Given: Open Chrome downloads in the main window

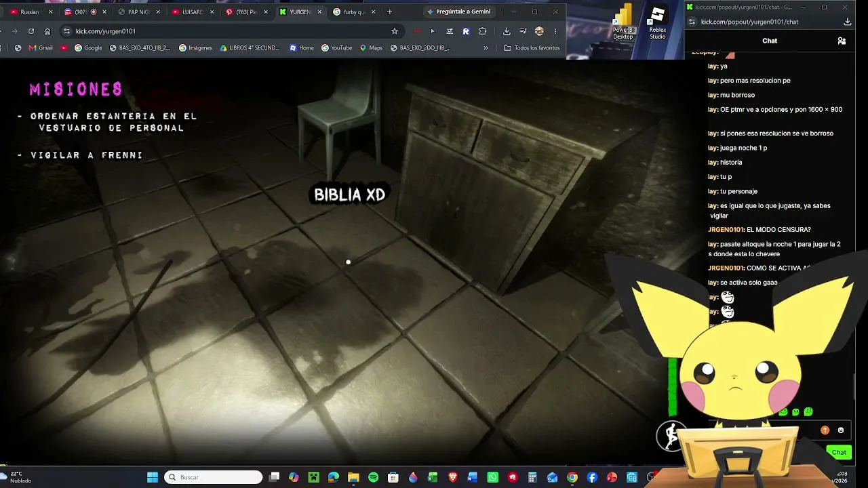Looking at the screenshot, I should click(x=507, y=31).
